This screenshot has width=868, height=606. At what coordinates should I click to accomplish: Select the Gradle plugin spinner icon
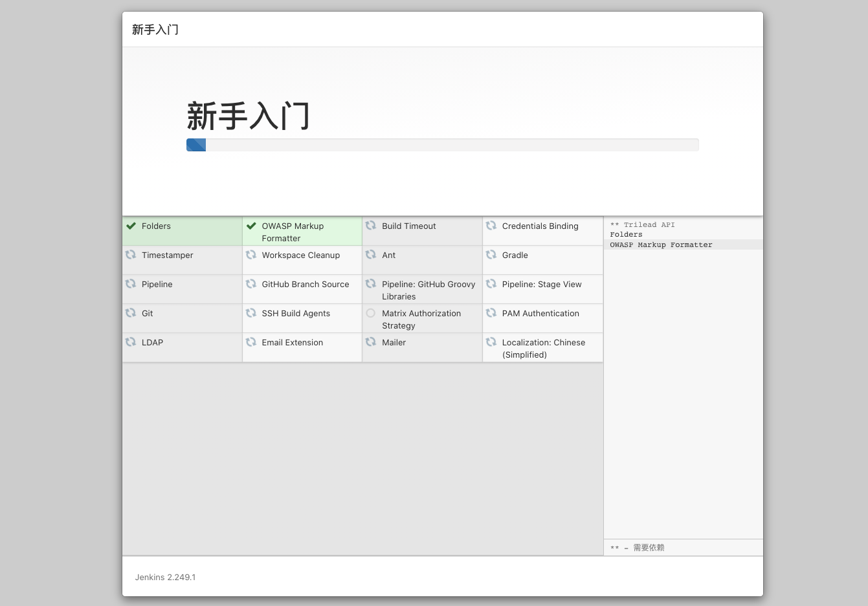[x=491, y=255]
